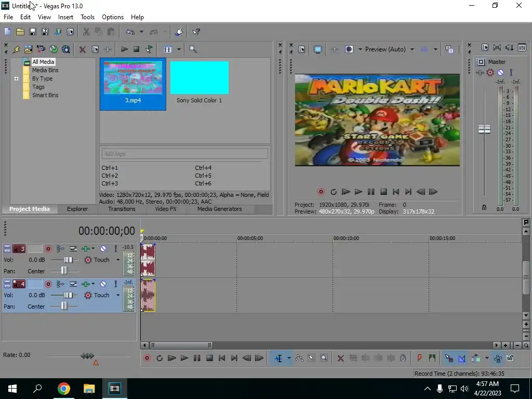Select the Envelope Edit tool
This screenshot has width=532, height=399.
(x=299, y=358)
